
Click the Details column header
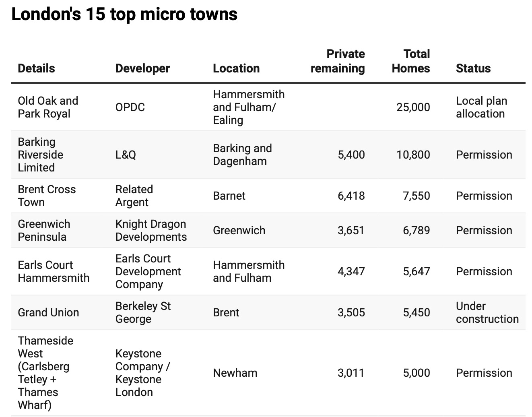36,68
